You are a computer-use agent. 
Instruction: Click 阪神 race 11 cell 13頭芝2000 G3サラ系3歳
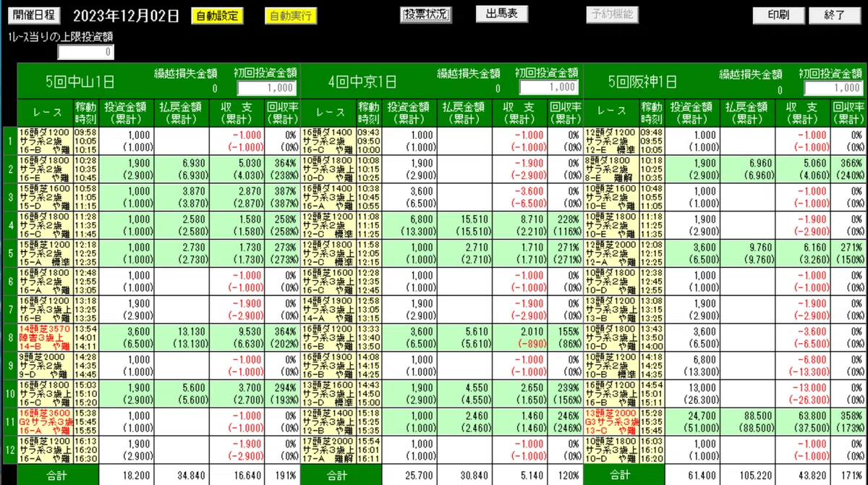click(611, 421)
